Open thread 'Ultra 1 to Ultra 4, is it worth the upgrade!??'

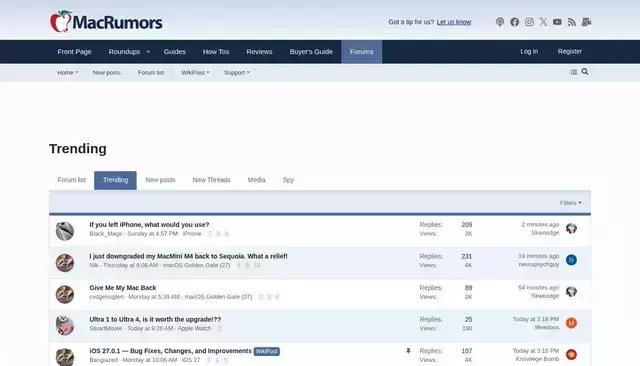[155, 319]
